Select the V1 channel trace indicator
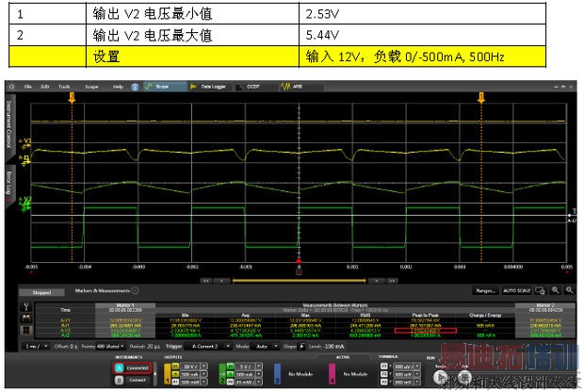Viewport: 584px width, 392px height. (25, 143)
